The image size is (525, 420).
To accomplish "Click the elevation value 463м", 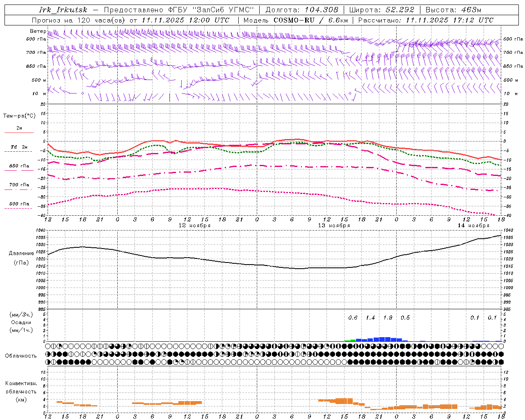I will click(470, 10).
